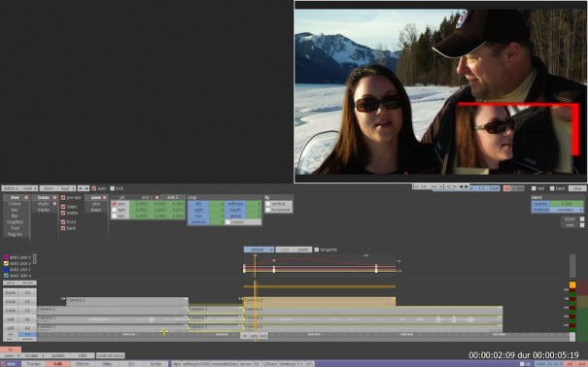Toggle the axis1 pos x curve indicator
This screenshot has height=367, width=588.
[x=6, y=257]
